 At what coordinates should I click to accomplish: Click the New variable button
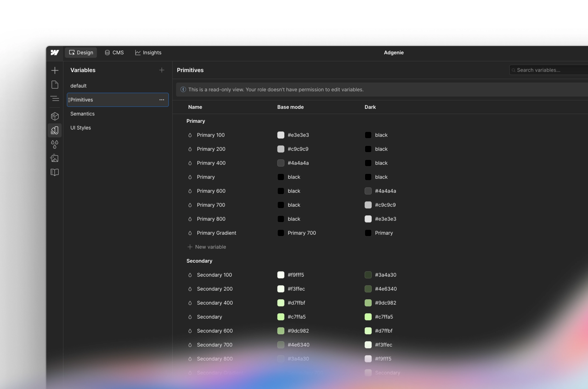coord(207,247)
